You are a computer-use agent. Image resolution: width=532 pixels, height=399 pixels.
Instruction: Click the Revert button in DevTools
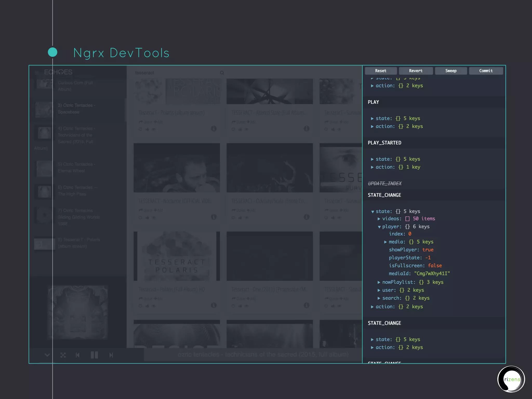pos(416,71)
